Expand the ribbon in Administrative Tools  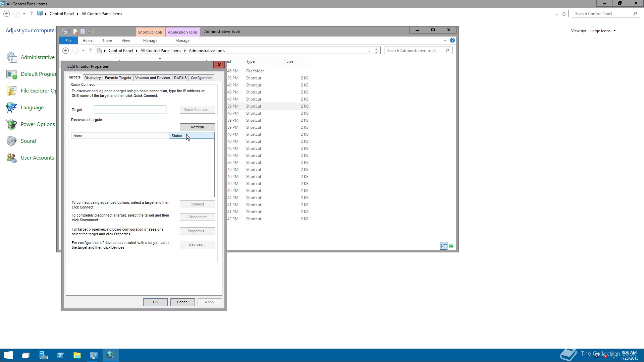pyautogui.click(x=445, y=41)
